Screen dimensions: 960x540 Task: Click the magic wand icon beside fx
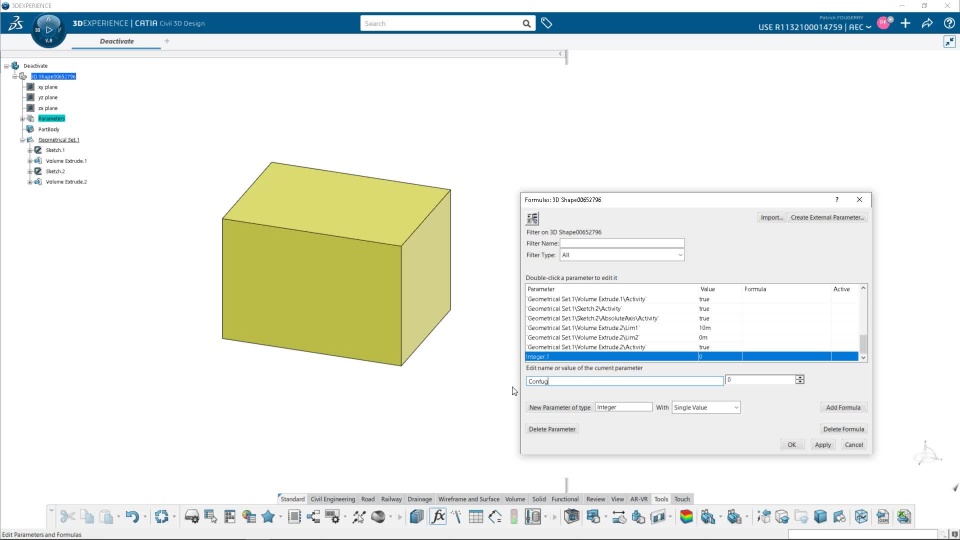click(457, 517)
